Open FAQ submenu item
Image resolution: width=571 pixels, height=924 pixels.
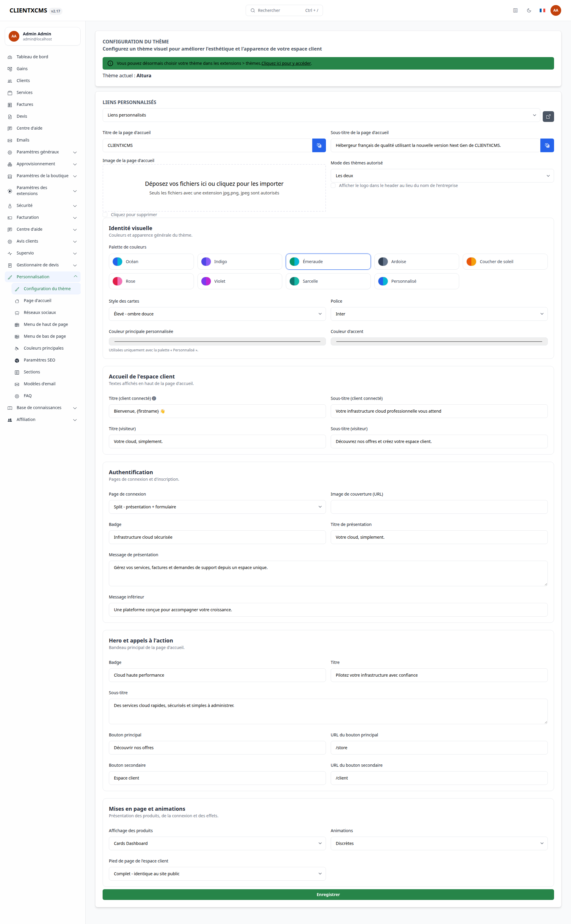[x=46, y=396]
